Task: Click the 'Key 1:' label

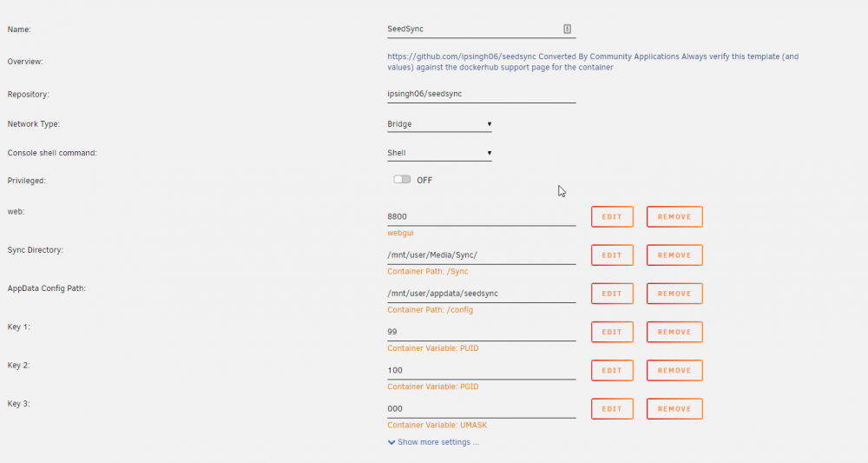Action: [19, 327]
